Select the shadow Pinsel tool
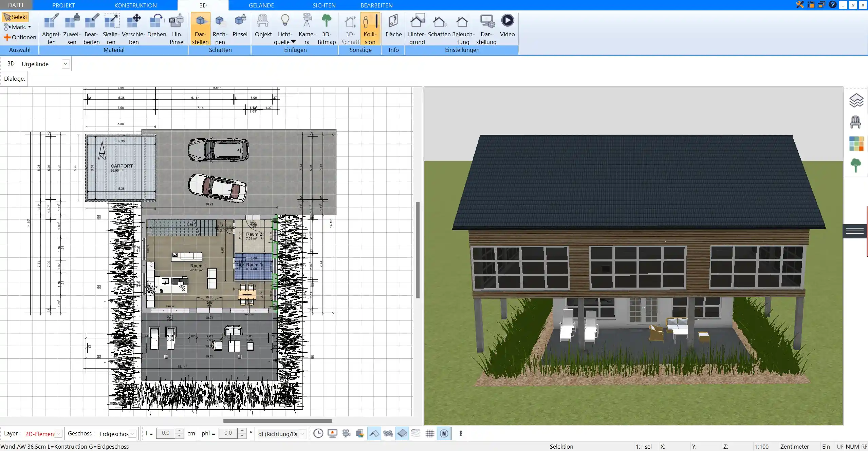The width and height of the screenshot is (868, 451). (x=240, y=25)
